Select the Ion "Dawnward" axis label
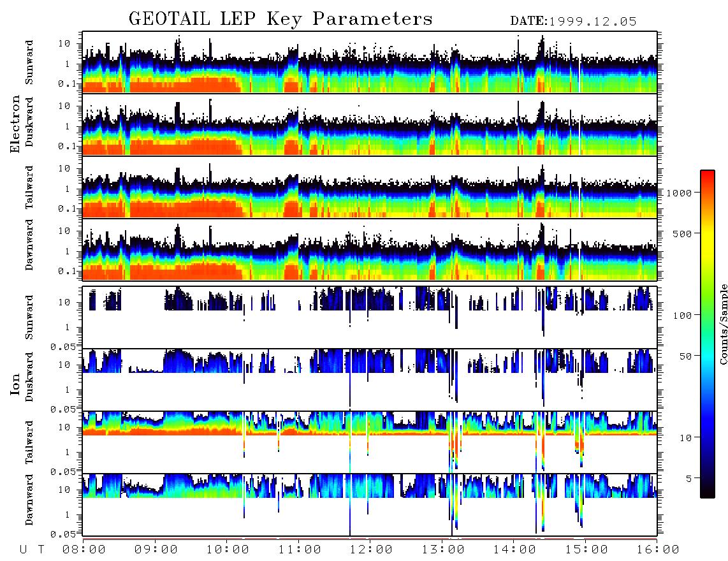This screenshot has width=728, height=561. click(x=29, y=500)
